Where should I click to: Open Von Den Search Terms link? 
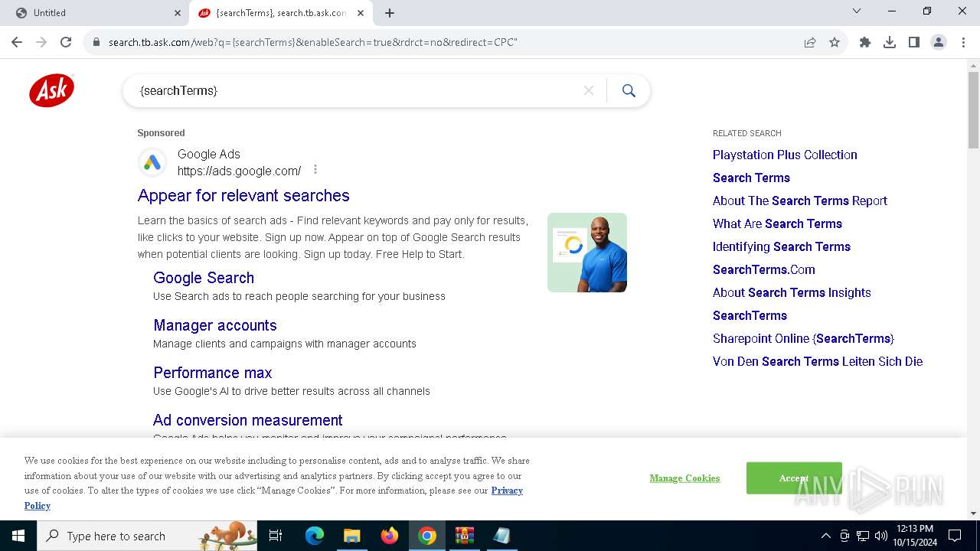[818, 361]
